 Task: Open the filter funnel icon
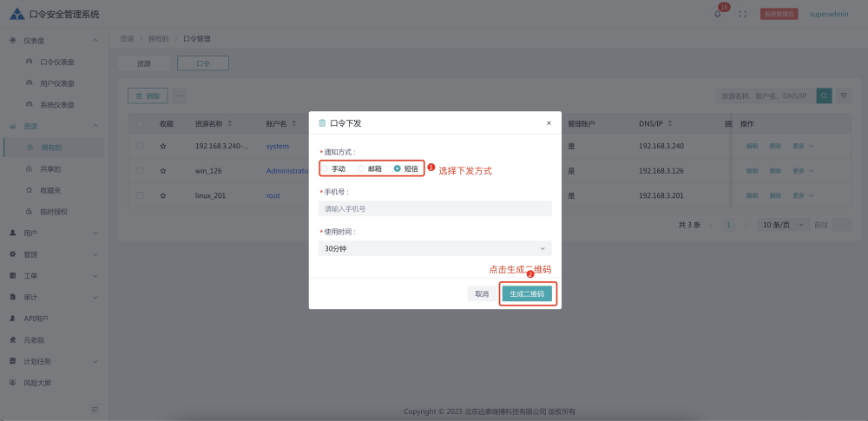tap(843, 95)
